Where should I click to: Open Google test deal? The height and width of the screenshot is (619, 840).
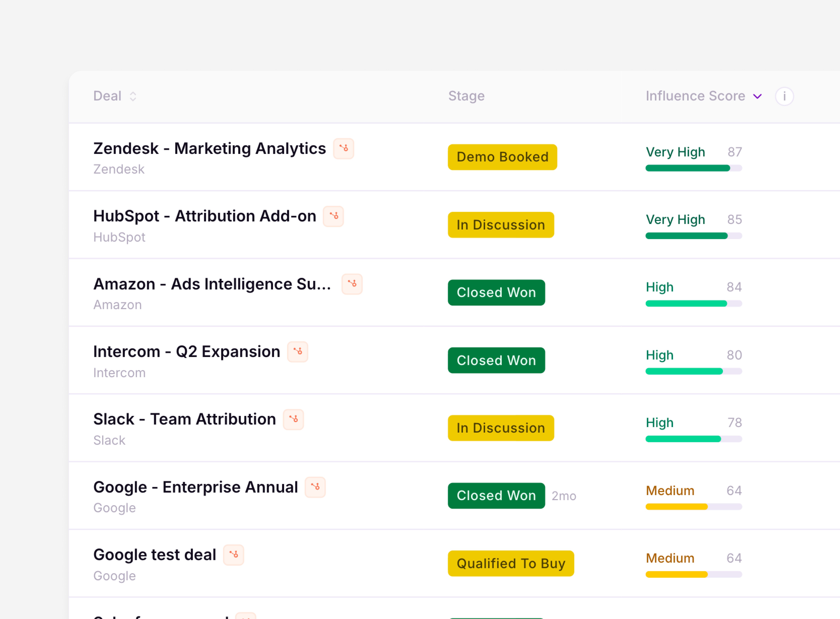[155, 555]
